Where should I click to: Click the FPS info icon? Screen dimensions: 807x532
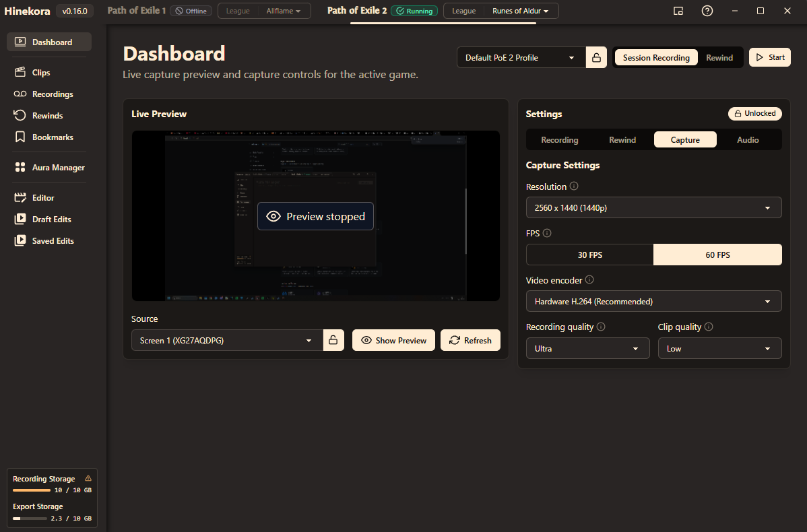tap(547, 233)
